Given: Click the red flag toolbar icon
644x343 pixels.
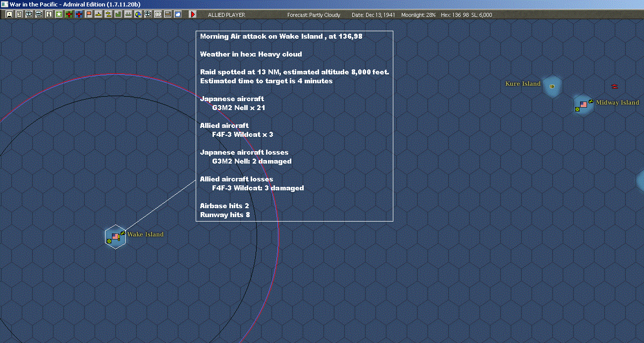Looking at the screenshot, I should [89, 14].
